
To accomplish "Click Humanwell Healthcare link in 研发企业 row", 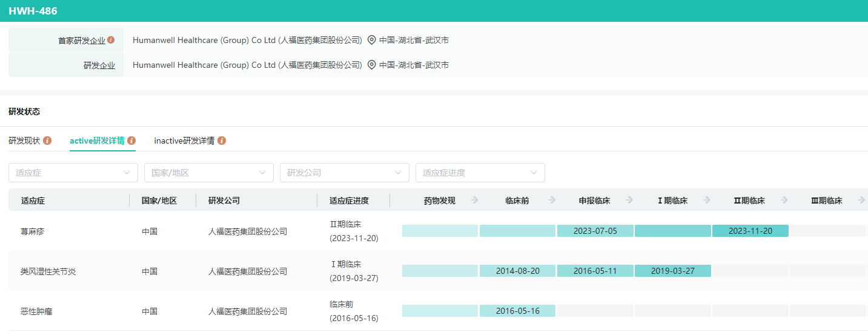I will tap(247, 65).
